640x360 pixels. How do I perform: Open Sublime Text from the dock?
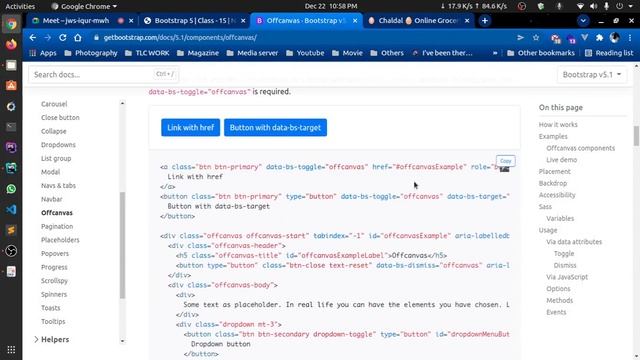coord(11,230)
